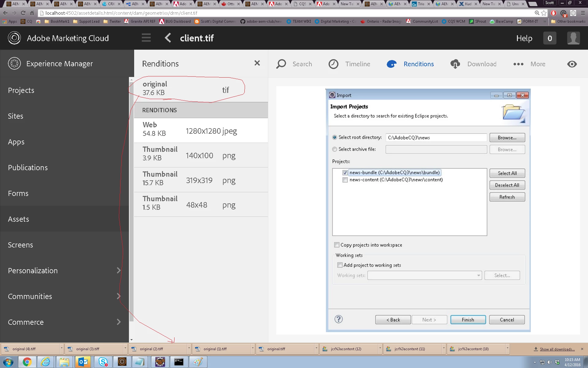Expand the Commerce submenu arrow
This screenshot has width=588, height=368.
pos(119,322)
